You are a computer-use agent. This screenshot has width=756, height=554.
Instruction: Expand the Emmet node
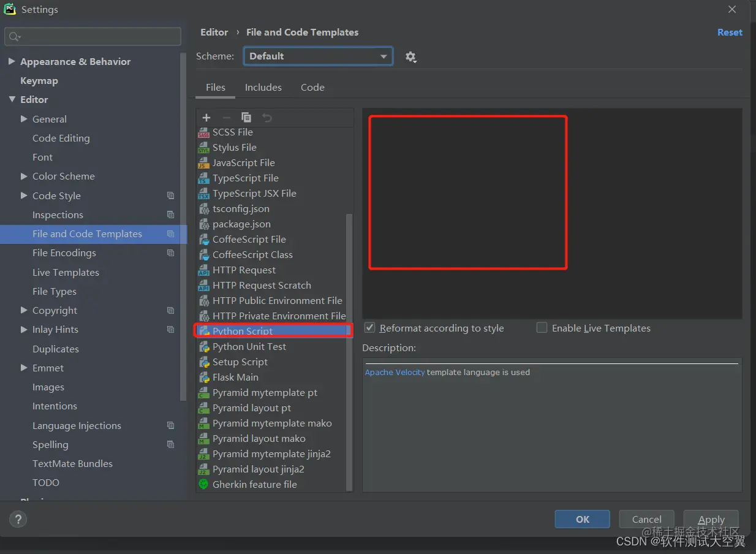coord(24,368)
